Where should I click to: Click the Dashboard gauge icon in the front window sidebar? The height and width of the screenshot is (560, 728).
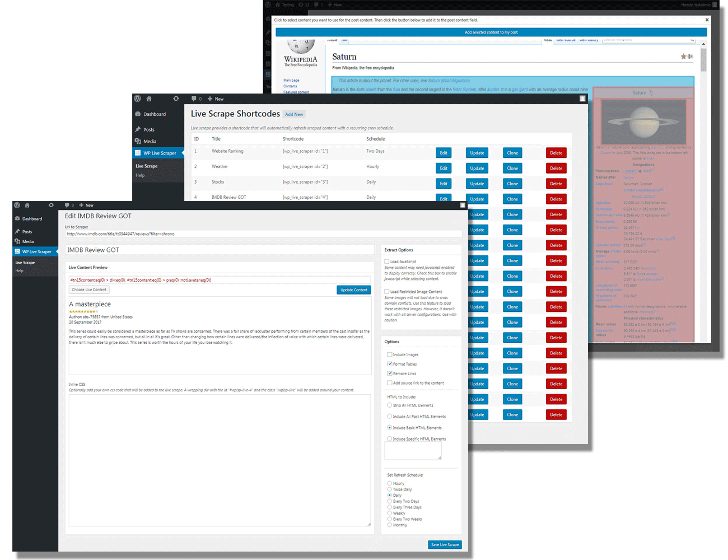click(17, 218)
